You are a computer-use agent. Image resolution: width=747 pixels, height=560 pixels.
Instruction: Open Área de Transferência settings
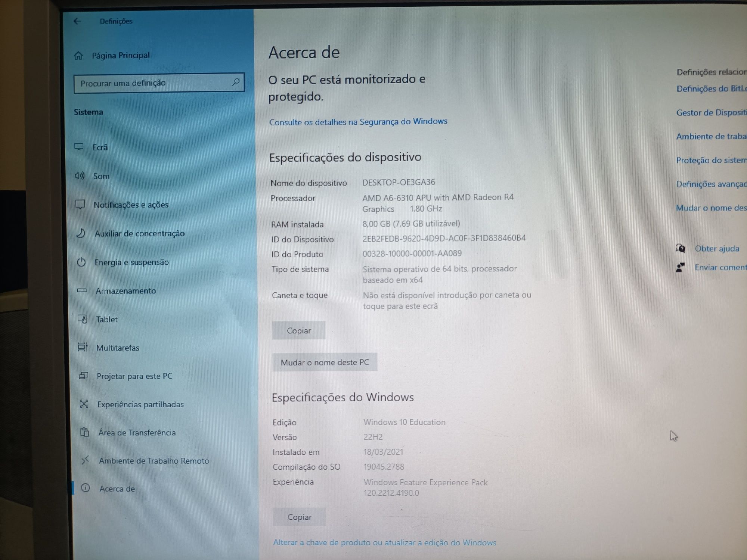pos(137,433)
